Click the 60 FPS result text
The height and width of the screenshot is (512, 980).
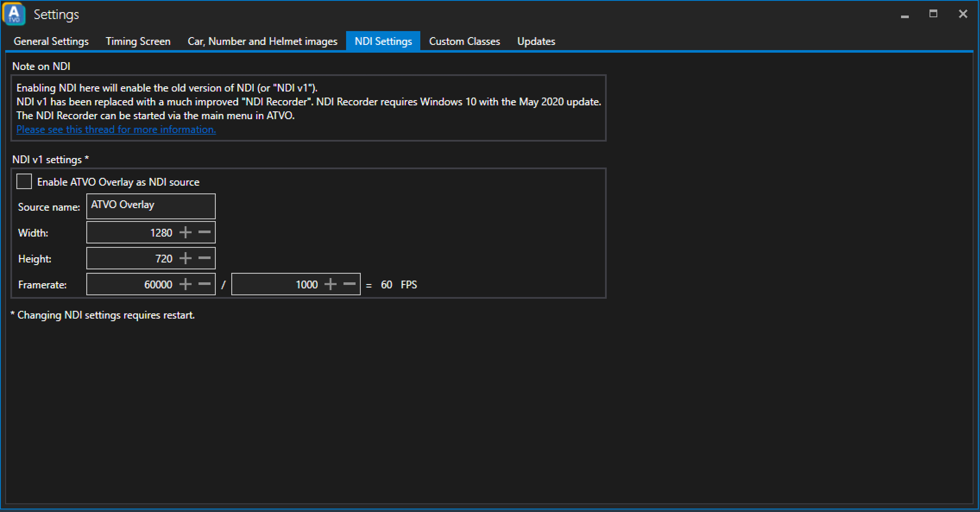(x=399, y=285)
